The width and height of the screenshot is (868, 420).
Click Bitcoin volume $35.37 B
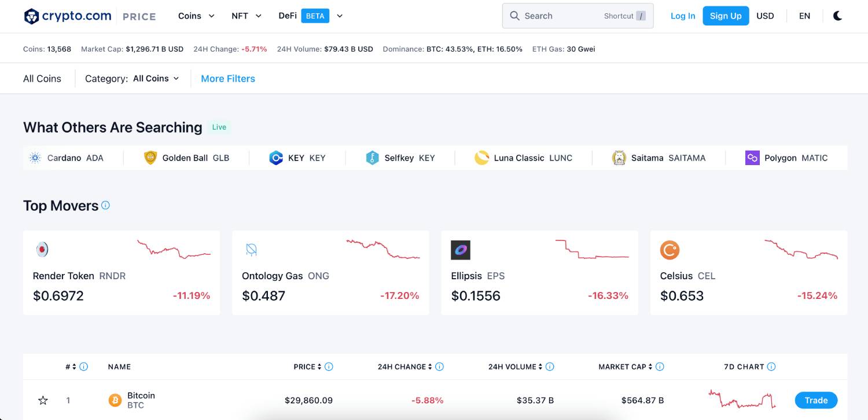pos(535,400)
